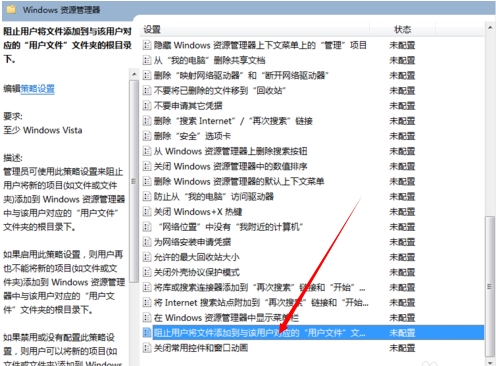
Task: Click policy icon for 删除搜索按钮 entry
Action: click(x=147, y=151)
